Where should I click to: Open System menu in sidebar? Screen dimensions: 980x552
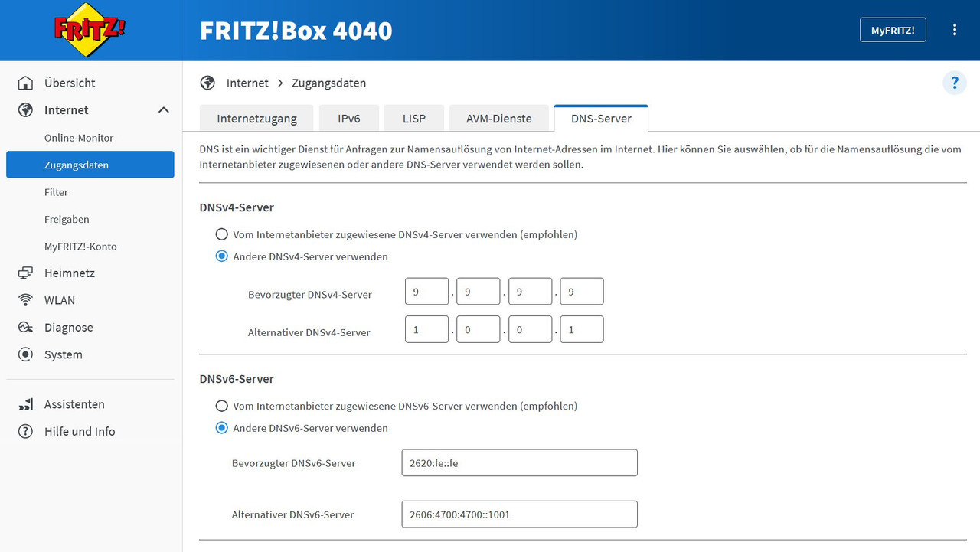(x=63, y=354)
